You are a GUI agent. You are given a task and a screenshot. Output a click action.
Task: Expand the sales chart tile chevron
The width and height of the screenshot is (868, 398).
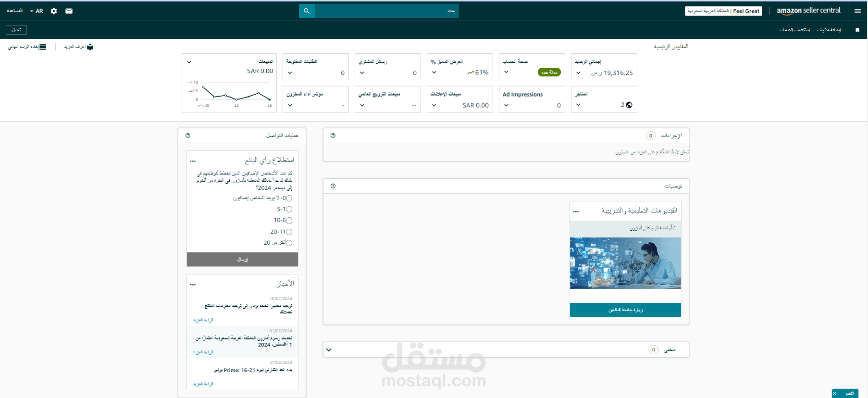coord(189,62)
